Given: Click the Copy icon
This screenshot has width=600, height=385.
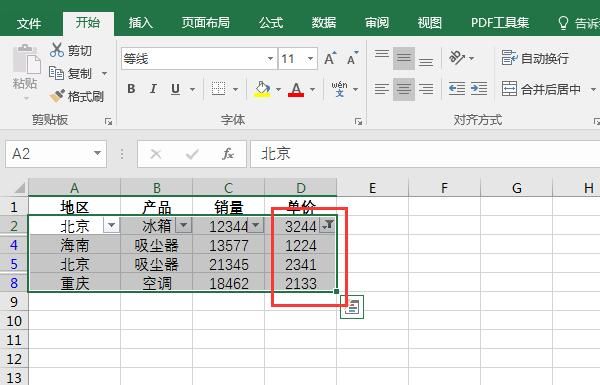Looking at the screenshot, I should click(x=56, y=73).
